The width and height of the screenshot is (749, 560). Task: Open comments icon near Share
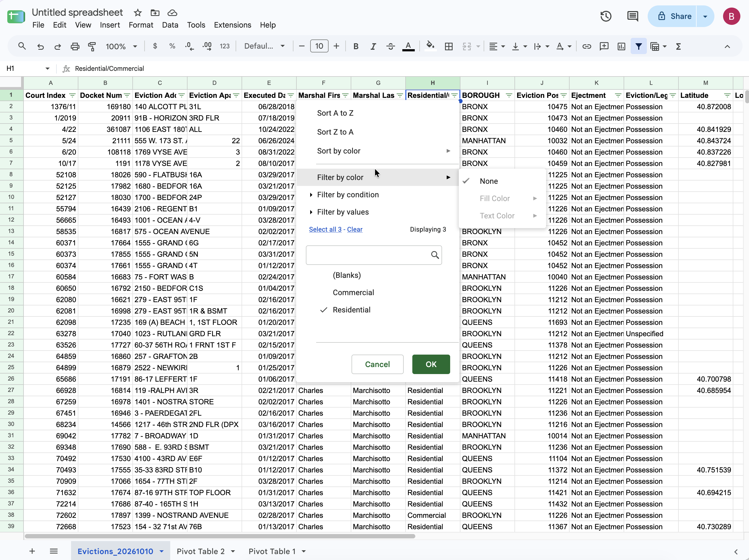(633, 16)
